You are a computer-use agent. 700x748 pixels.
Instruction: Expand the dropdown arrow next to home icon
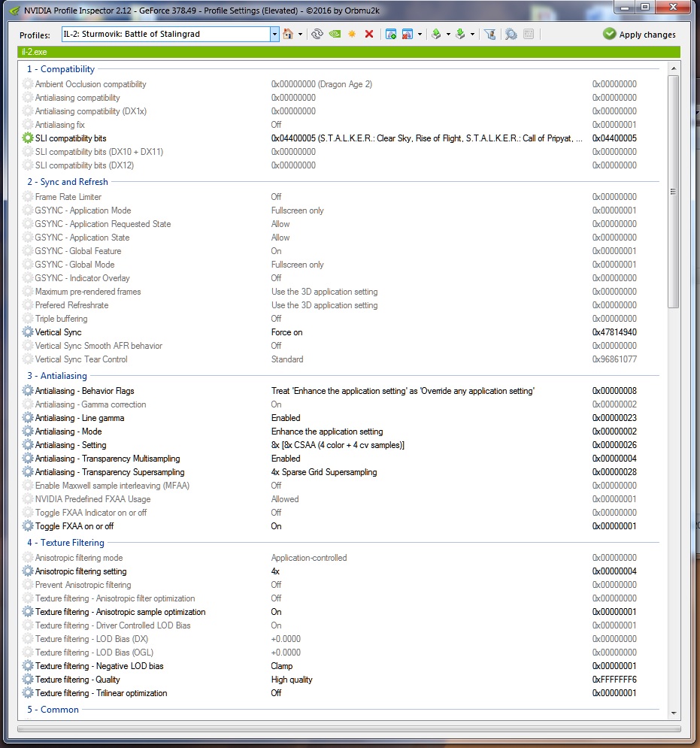tap(300, 35)
